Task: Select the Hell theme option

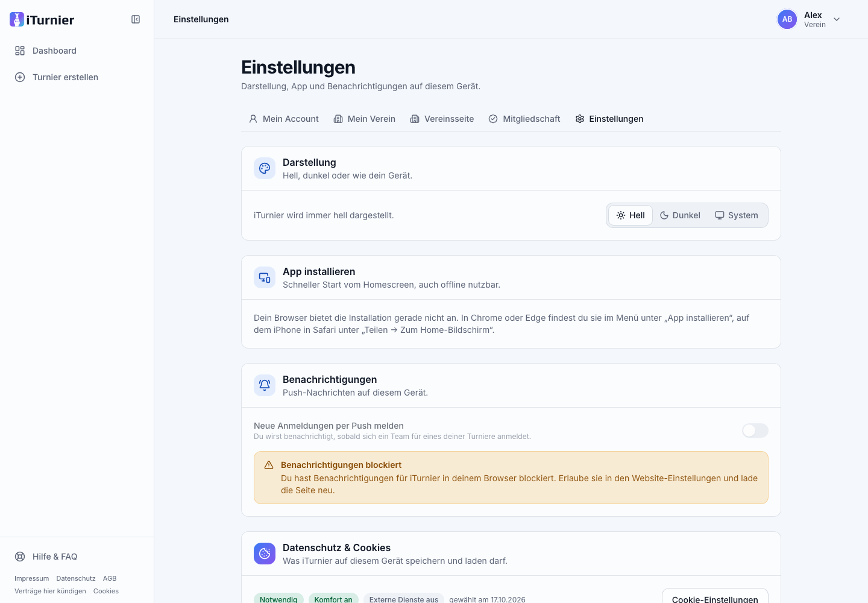Action: 631,215
